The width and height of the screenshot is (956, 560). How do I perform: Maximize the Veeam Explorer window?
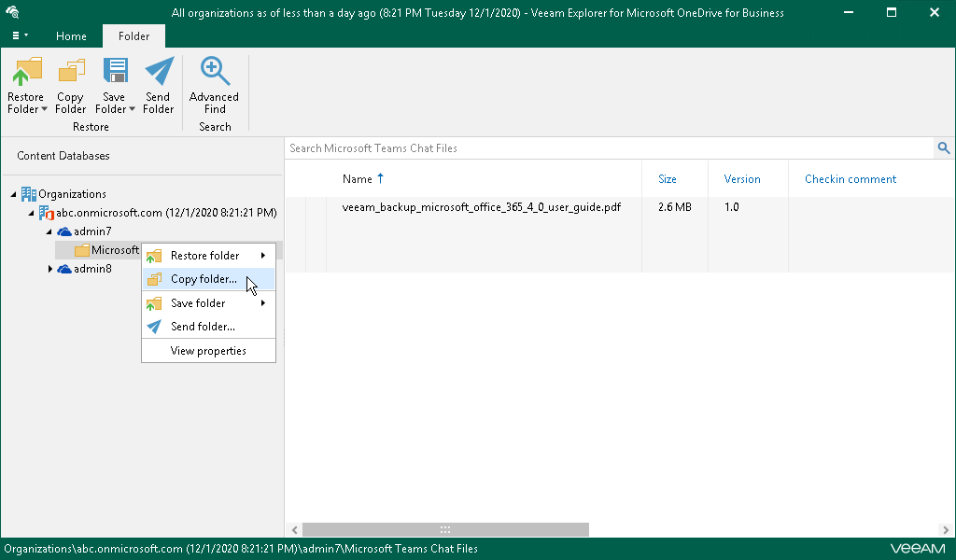pyautogui.click(x=892, y=12)
